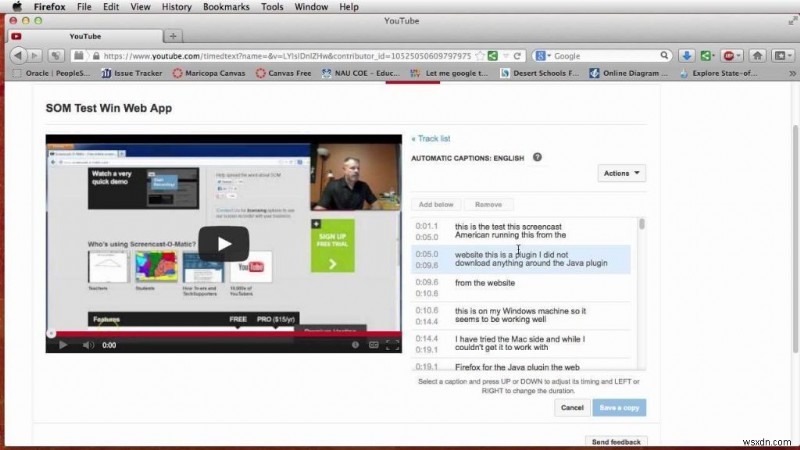Open the red Adblock toolbar icon
800x450 pixels.
tap(731, 56)
